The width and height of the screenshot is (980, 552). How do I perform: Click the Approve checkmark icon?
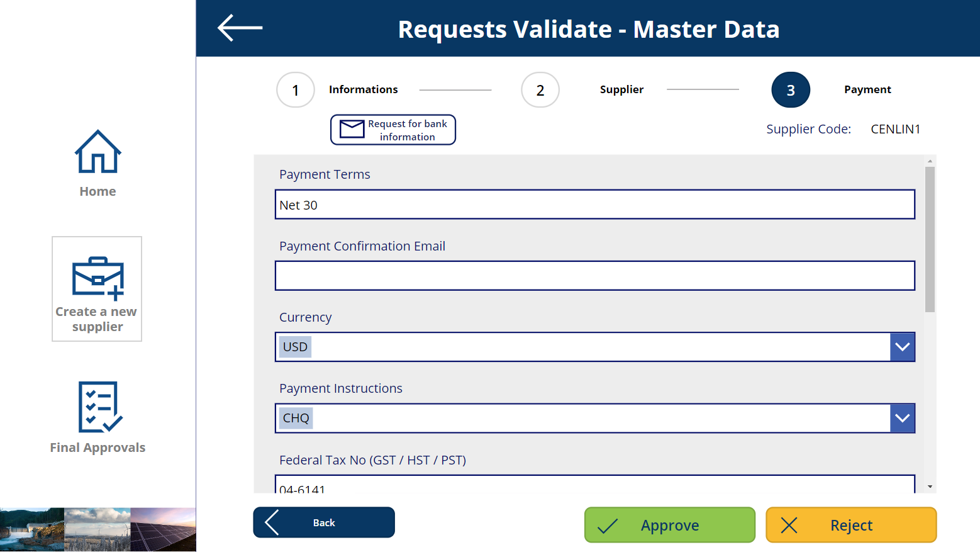click(608, 526)
